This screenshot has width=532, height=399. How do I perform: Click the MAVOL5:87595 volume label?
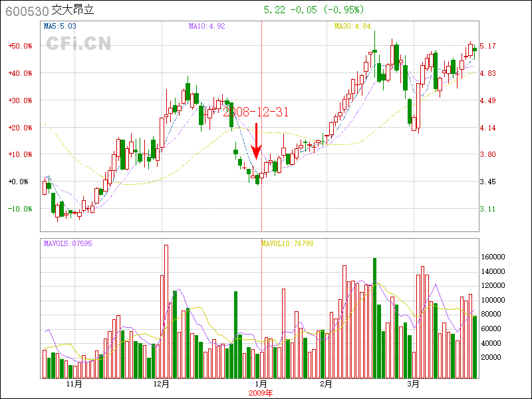[68, 243]
